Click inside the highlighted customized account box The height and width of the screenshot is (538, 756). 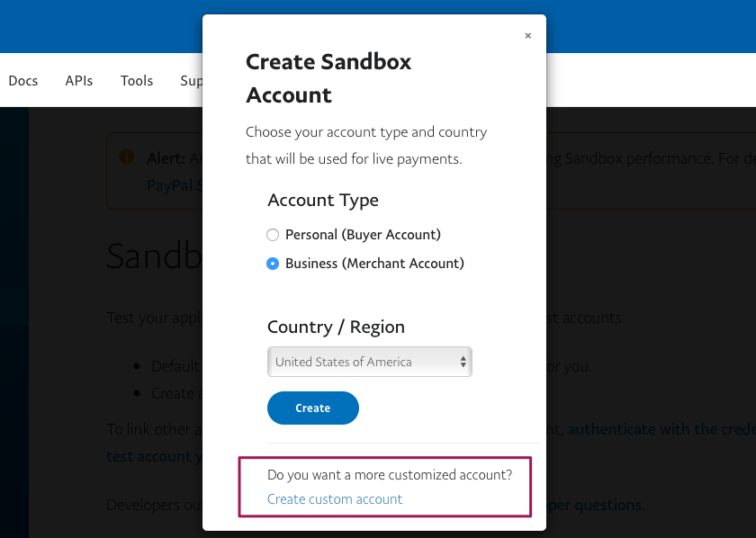[385, 486]
